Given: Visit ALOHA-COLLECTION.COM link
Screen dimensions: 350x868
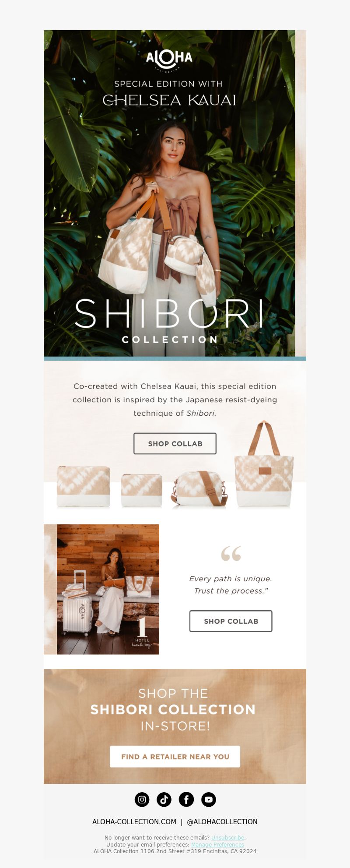Looking at the screenshot, I should pyautogui.click(x=134, y=822).
